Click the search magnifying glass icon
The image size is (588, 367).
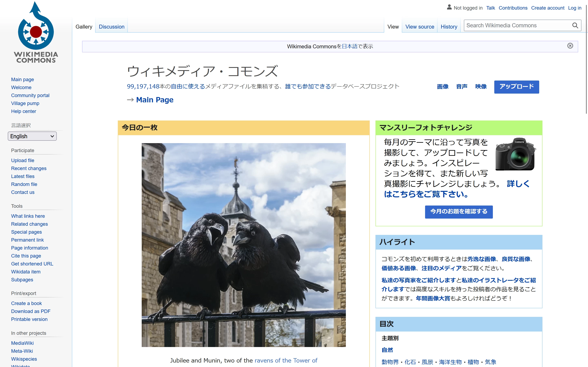[575, 25]
